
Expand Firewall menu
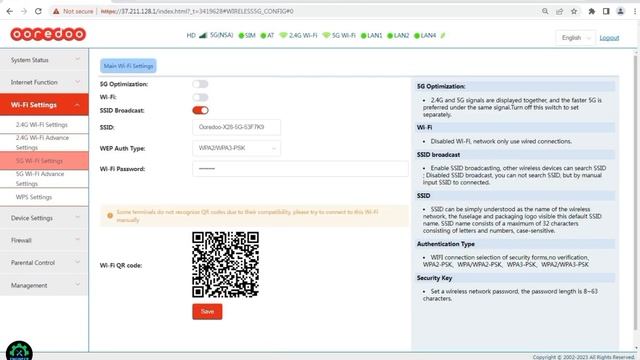click(44, 240)
